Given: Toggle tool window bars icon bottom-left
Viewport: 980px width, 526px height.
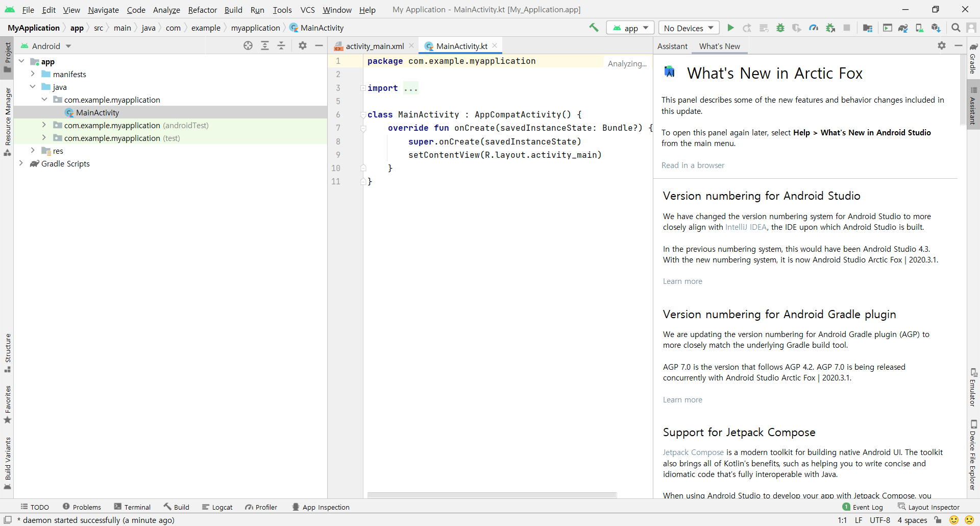Looking at the screenshot, I should tap(8, 520).
